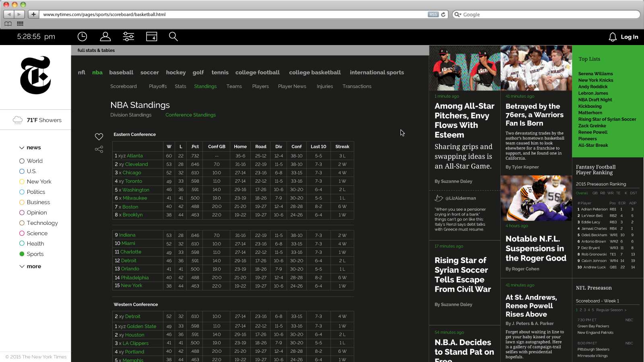Open Betrayed by the 76ers article
The width and height of the screenshot is (644, 362).
[535, 115]
